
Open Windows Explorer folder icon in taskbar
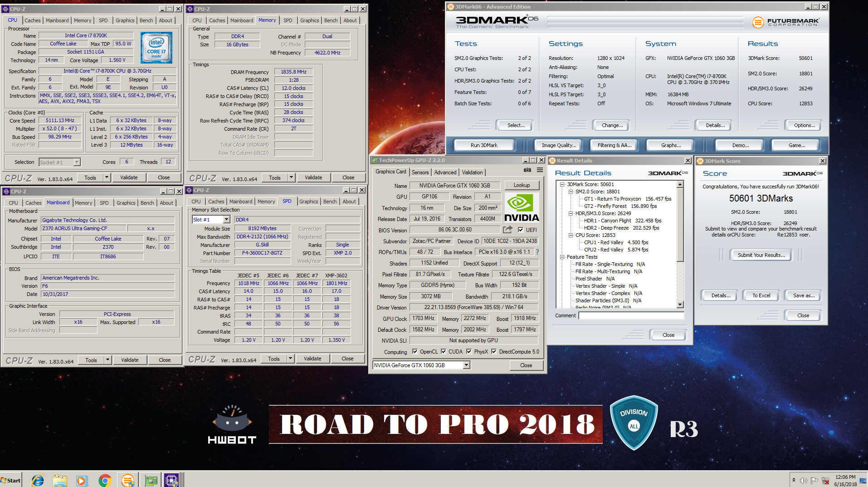60,480
